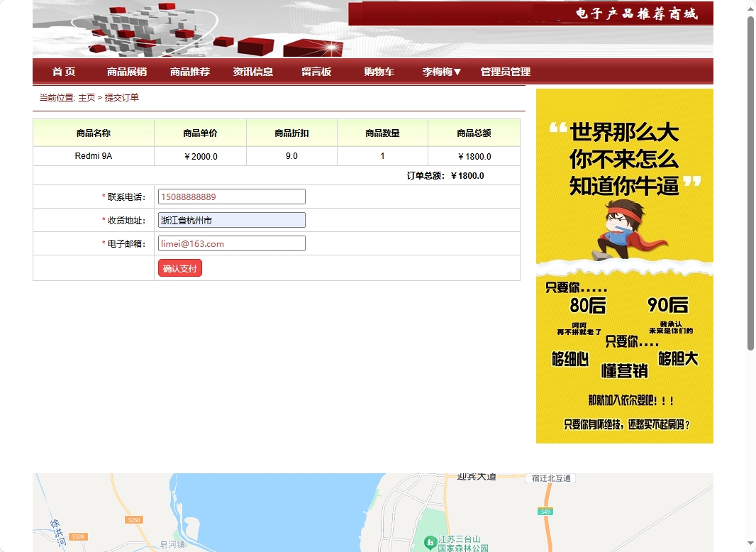This screenshot has height=552, width=756.
Task: Click the 电子邮箱 email input field
Action: coord(231,243)
